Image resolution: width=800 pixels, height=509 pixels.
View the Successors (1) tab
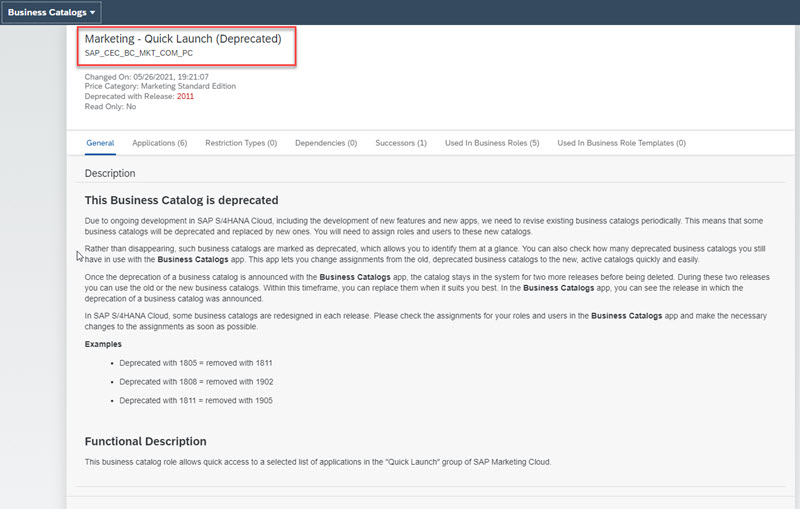[x=401, y=143]
